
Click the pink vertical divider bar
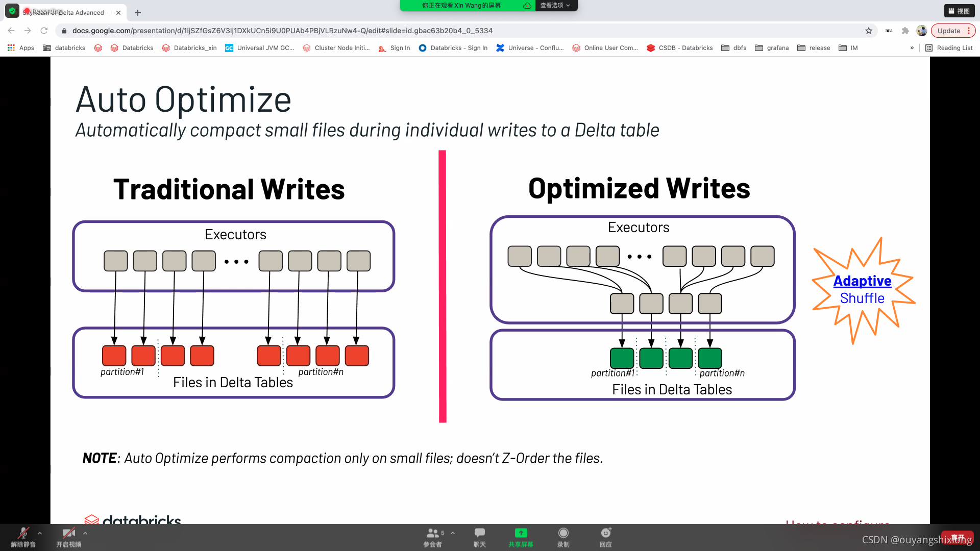pyautogui.click(x=443, y=286)
